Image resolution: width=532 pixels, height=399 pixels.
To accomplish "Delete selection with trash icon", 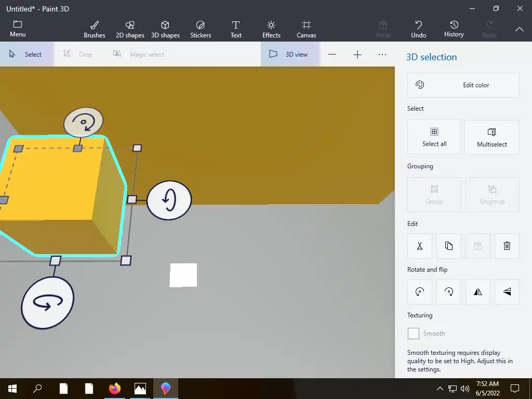I will click(507, 246).
